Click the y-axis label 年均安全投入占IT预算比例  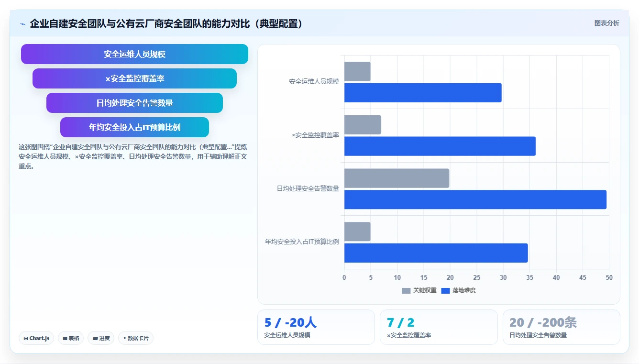302,242
